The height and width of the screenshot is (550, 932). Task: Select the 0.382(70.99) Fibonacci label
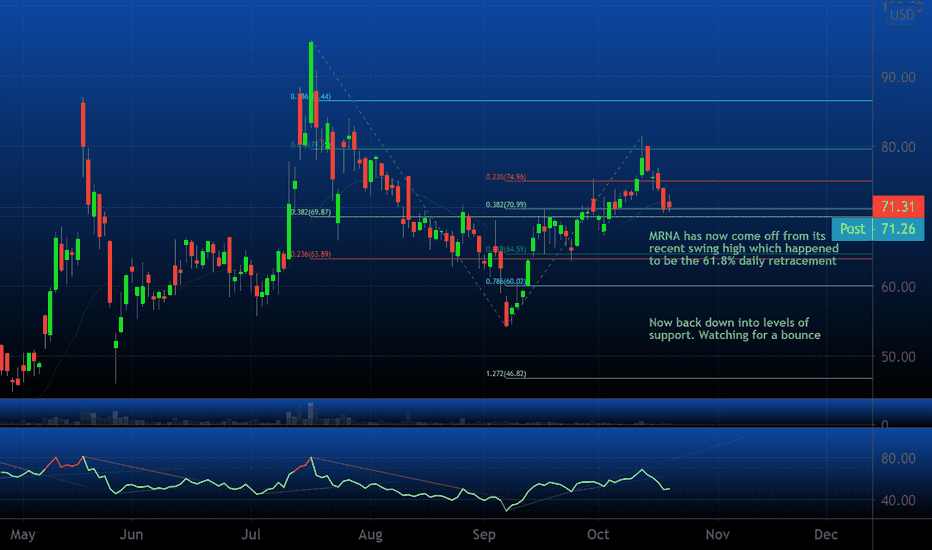(x=506, y=205)
